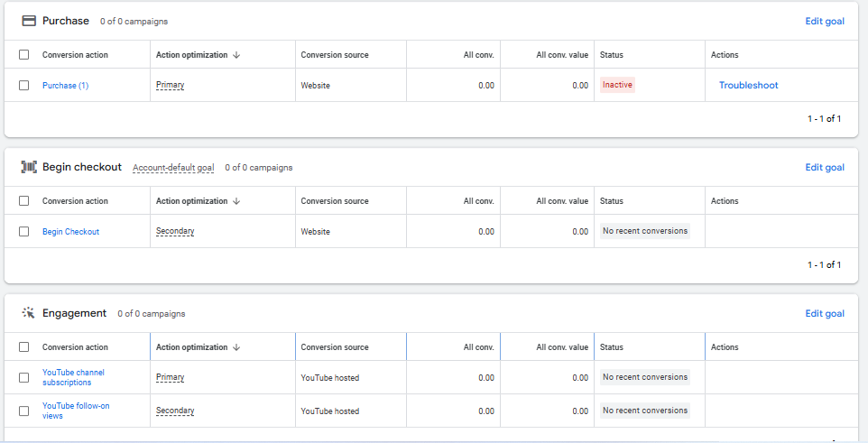Check the YouTube channel subscriptions row checkbox
The image size is (868, 443).
coord(23,378)
